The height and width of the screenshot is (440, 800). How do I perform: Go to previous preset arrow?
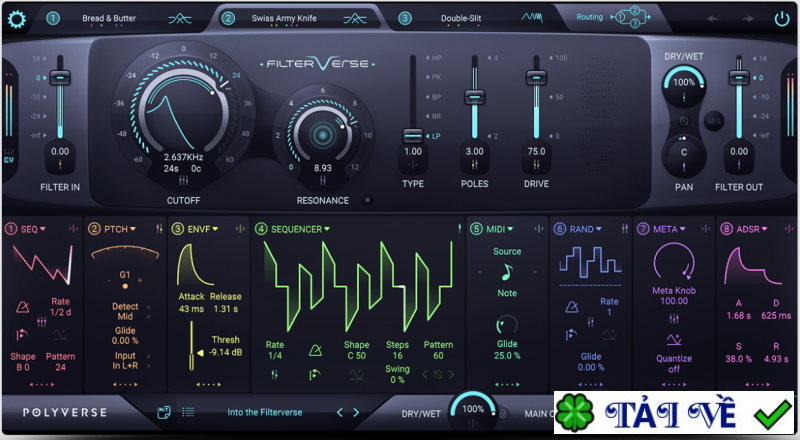340,412
